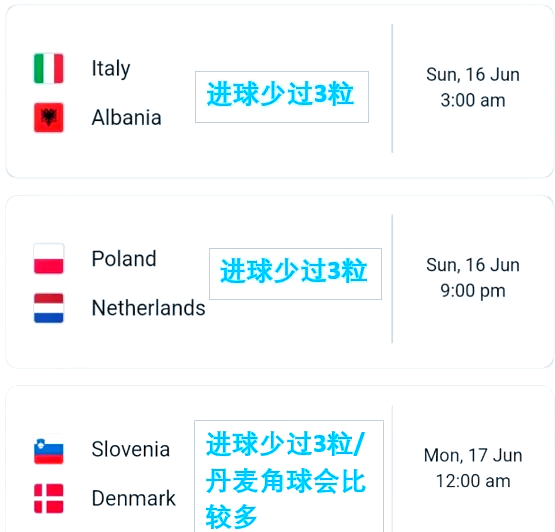The width and height of the screenshot is (555, 532).
Task: Select the Sun, 16 Jun 9:00 pm kickoff time
Action: [x=473, y=278]
